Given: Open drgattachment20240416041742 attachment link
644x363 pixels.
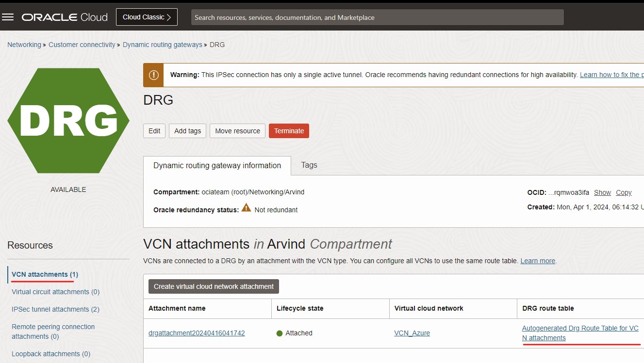Looking at the screenshot, I should coord(197,333).
